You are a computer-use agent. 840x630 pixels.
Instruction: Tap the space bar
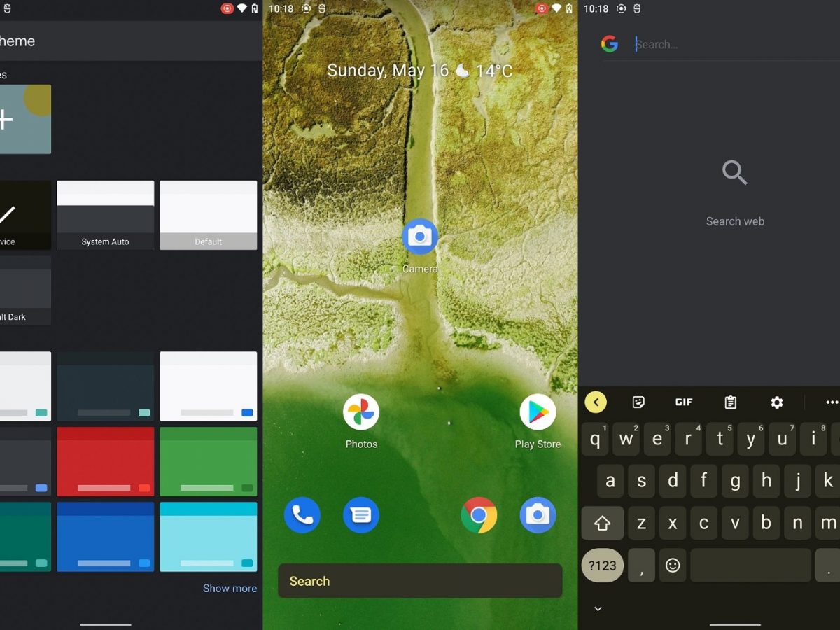tap(750, 566)
